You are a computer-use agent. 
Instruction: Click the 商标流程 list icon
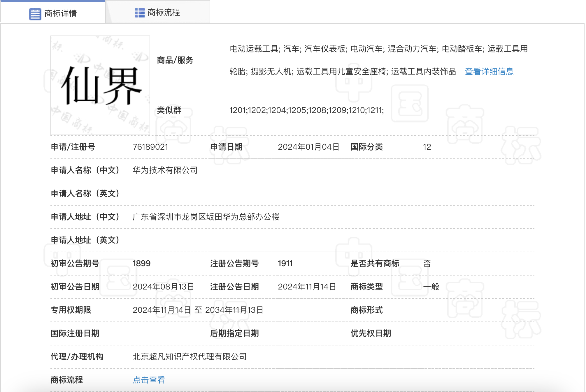[x=140, y=13]
